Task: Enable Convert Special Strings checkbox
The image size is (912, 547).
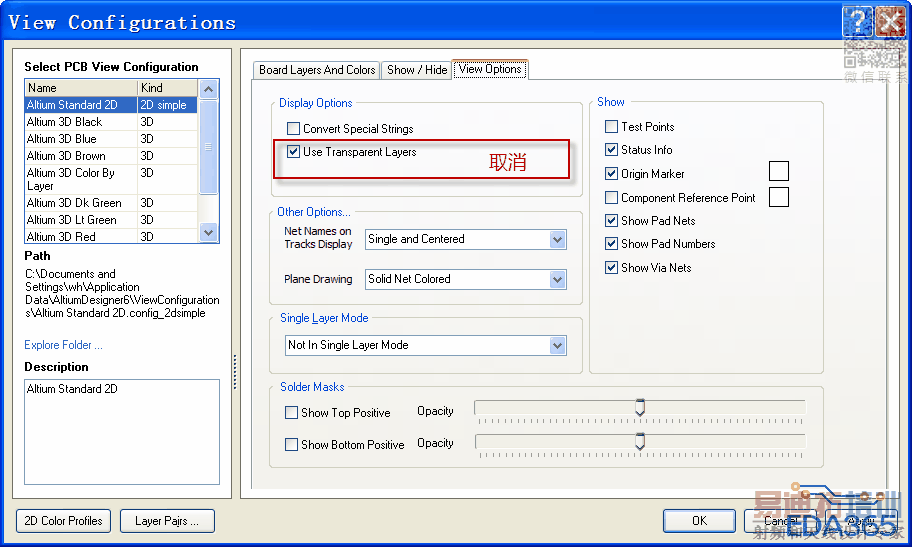Action: (294, 129)
